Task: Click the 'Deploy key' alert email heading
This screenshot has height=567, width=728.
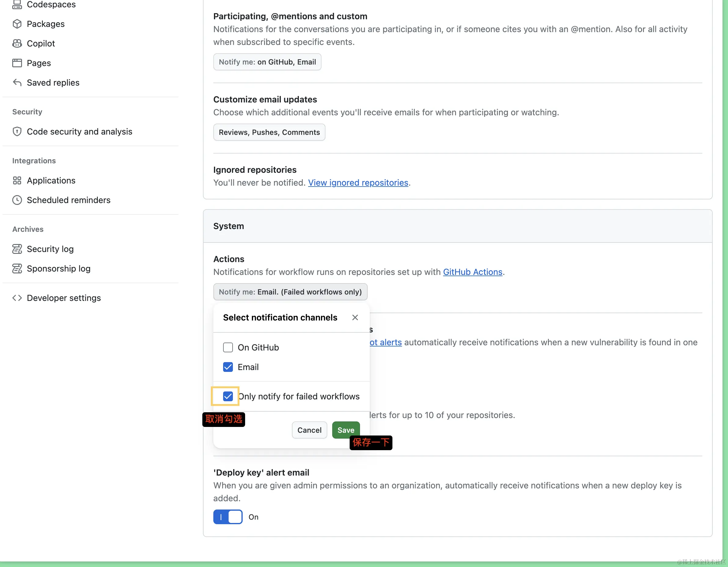Action: point(261,472)
